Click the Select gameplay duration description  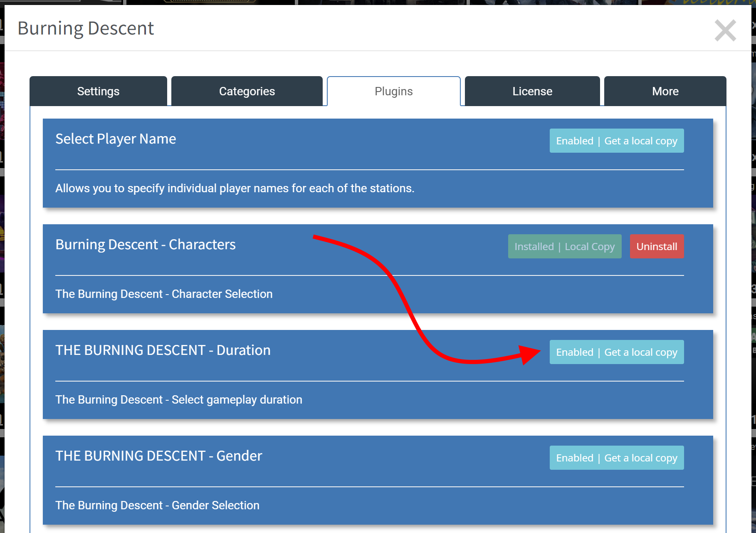point(179,400)
